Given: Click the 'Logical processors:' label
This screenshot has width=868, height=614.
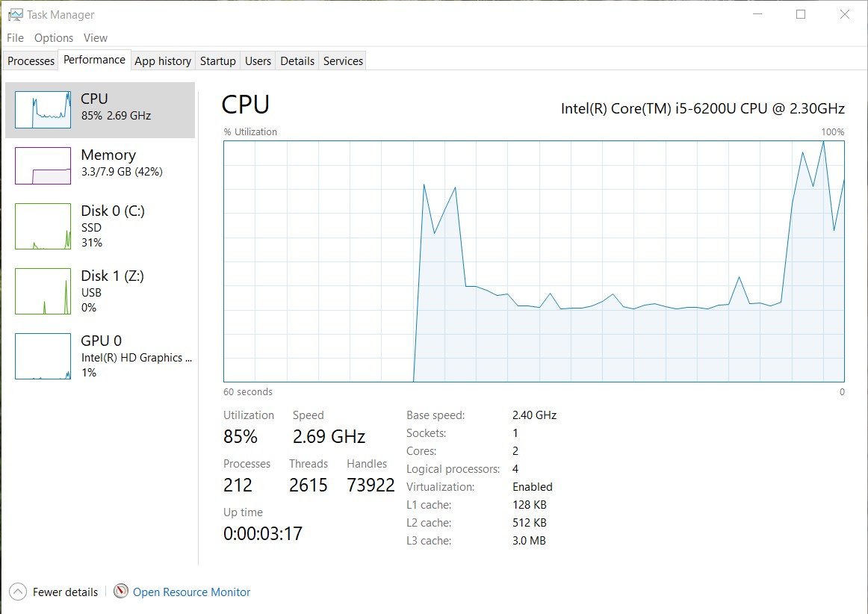Looking at the screenshot, I should coord(453,469).
